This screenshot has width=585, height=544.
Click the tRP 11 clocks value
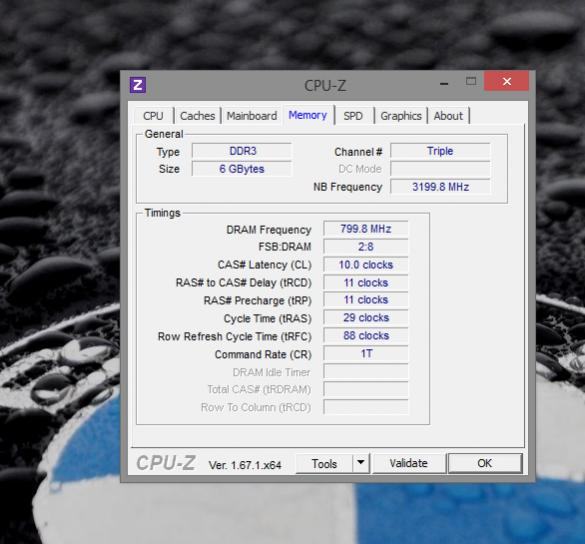(x=366, y=300)
